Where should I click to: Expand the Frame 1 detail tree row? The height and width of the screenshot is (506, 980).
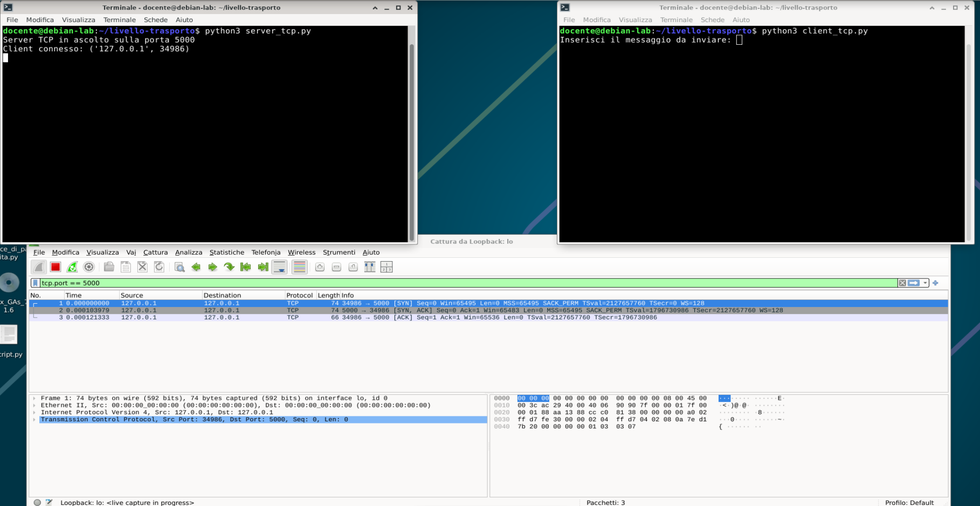click(x=34, y=399)
